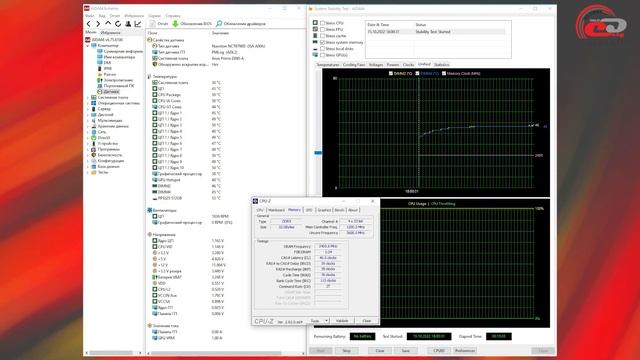This screenshot has width=640, height=360.
Task: Toggle the second DIMM graph legend checkbox
Action: [417, 73]
